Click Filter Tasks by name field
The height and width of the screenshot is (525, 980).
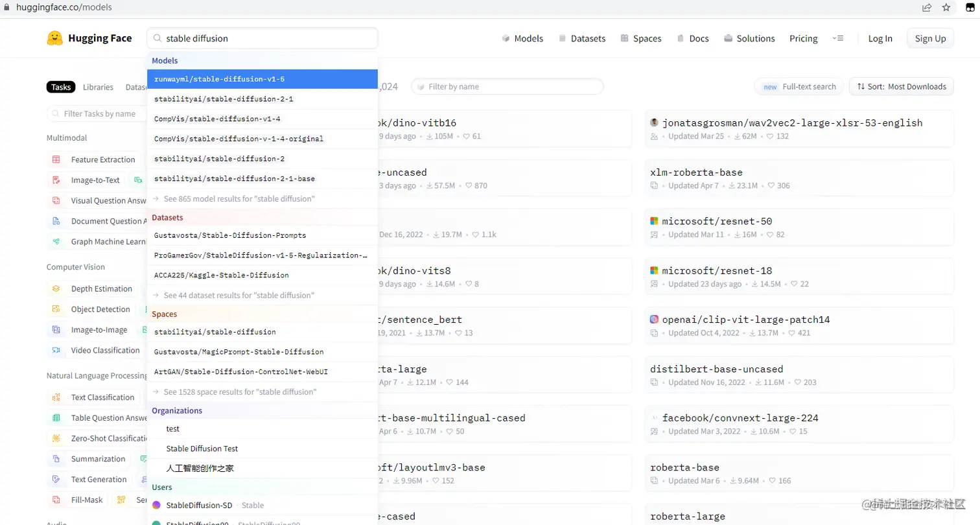[97, 113]
